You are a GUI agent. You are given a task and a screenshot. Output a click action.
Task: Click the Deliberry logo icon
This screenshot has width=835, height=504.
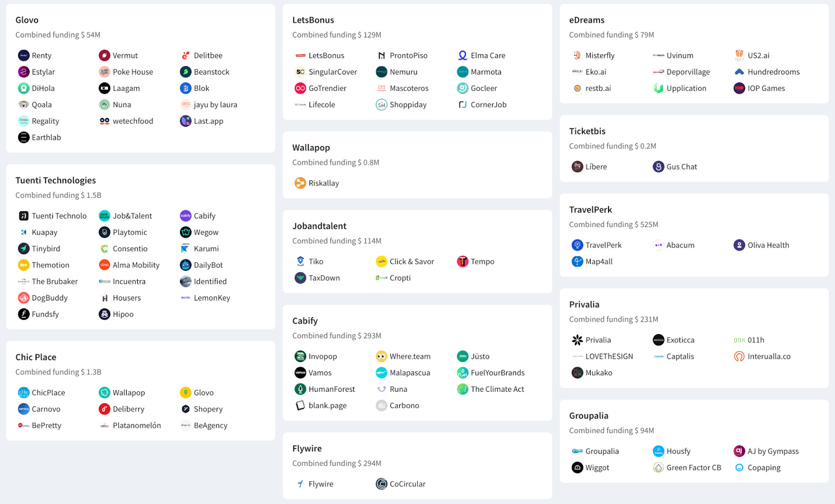[x=104, y=409]
